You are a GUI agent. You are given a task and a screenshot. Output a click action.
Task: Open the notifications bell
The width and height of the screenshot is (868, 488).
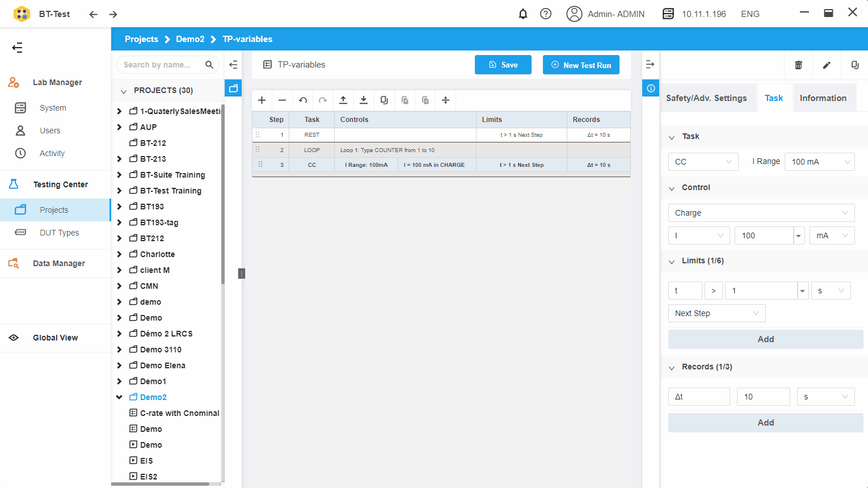(523, 14)
